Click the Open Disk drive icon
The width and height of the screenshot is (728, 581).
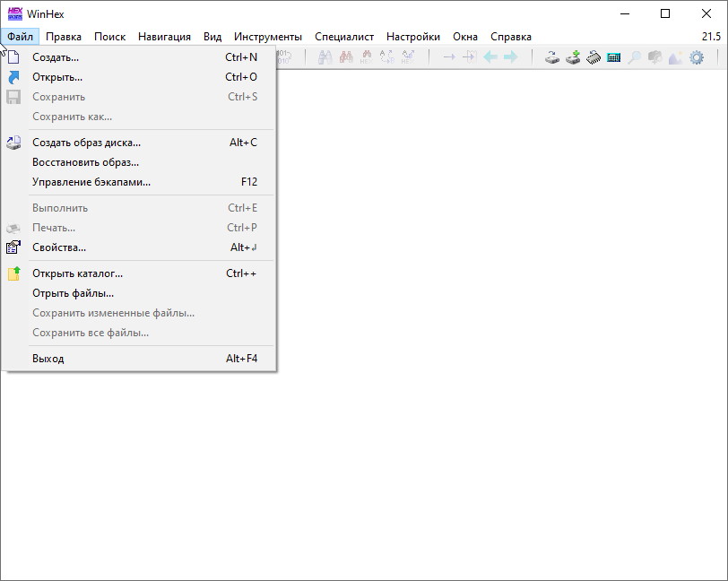(552, 57)
